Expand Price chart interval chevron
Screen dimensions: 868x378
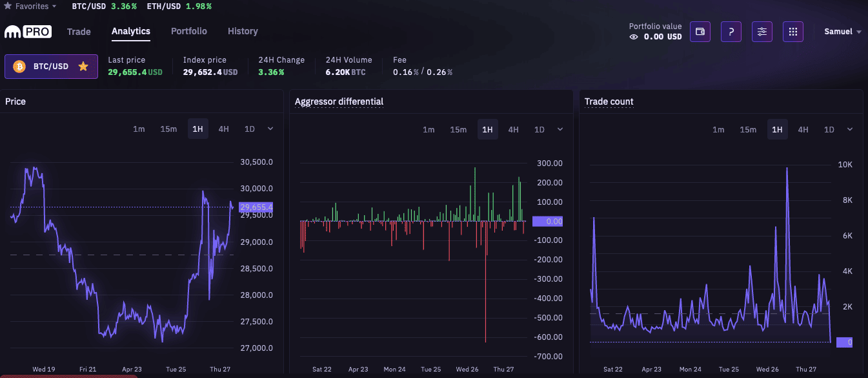click(270, 129)
